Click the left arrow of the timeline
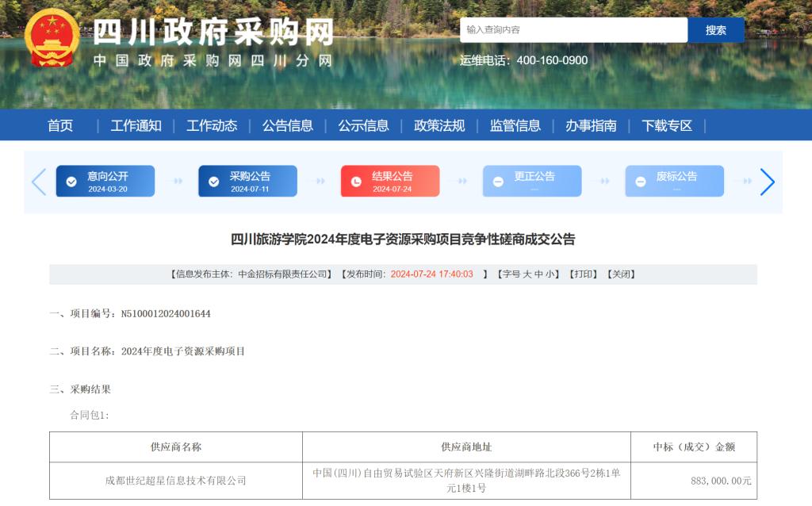This screenshot has height=506, width=812. (x=39, y=182)
